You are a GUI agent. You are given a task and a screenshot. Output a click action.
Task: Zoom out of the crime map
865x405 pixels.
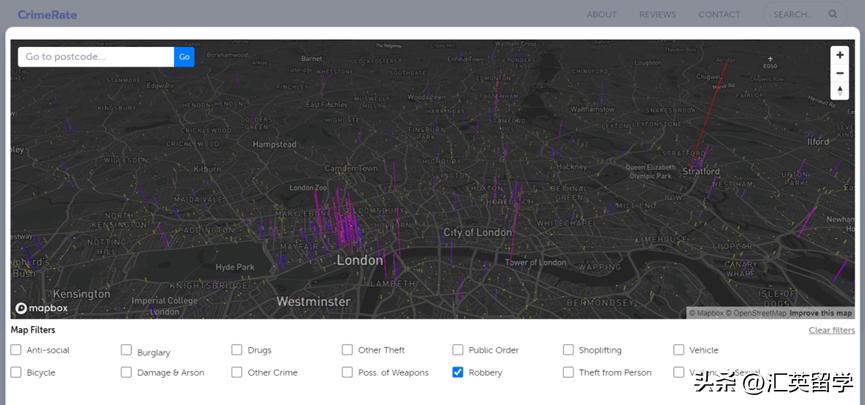tap(840, 73)
